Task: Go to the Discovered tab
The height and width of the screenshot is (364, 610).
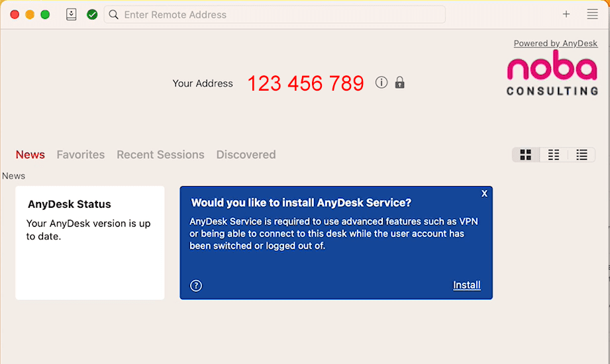Action: click(246, 155)
